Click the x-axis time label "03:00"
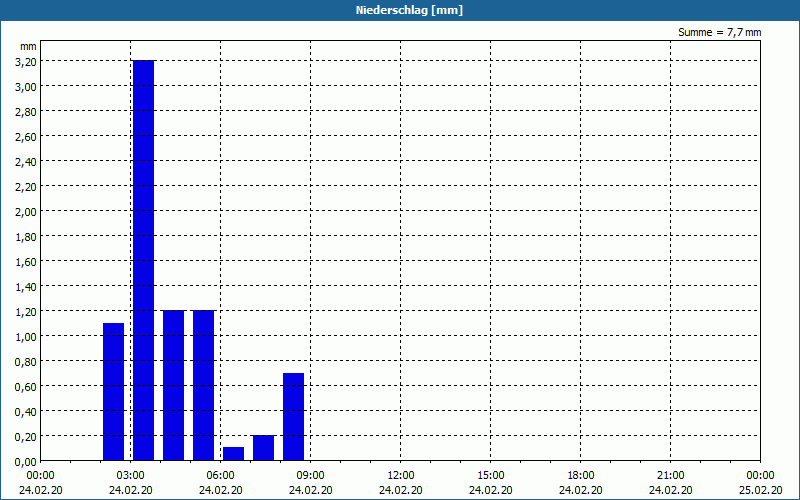The width and height of the screenshot is (800, 500). coord(131,476)
